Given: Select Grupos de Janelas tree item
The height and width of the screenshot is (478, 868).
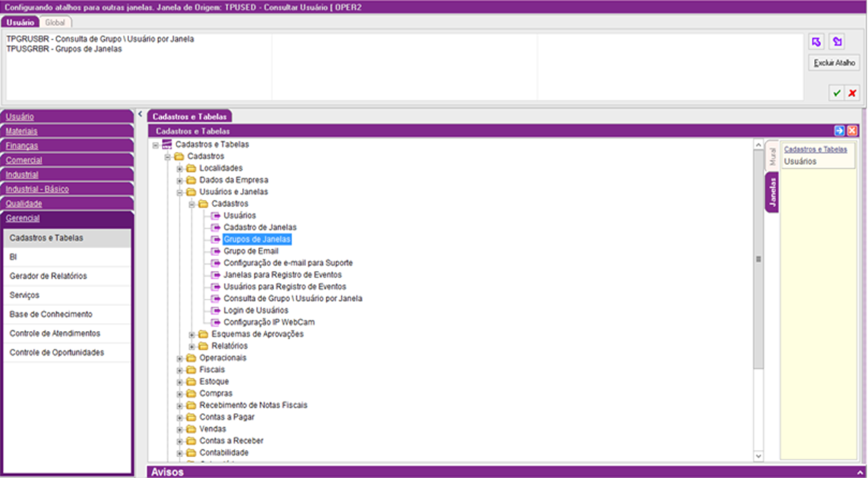Looking at the screenshot, I should point(257,239).
